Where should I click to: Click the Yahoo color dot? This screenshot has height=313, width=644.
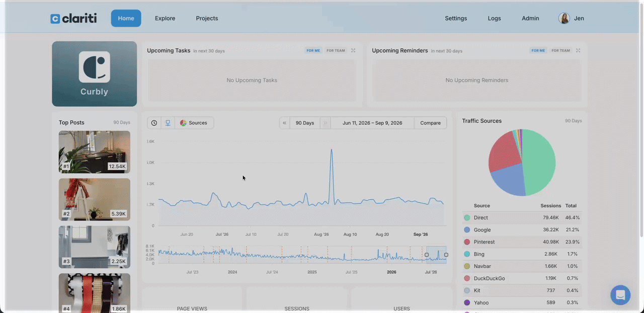pos(467,302)
